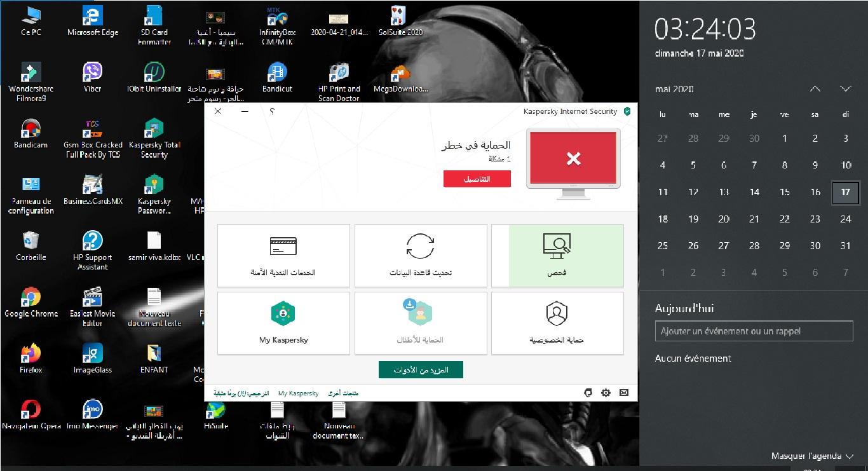Image resolution: width=868 pixels, height=471 pixels.
Task: Open the My Kaspersky tile
Action: 283,323
